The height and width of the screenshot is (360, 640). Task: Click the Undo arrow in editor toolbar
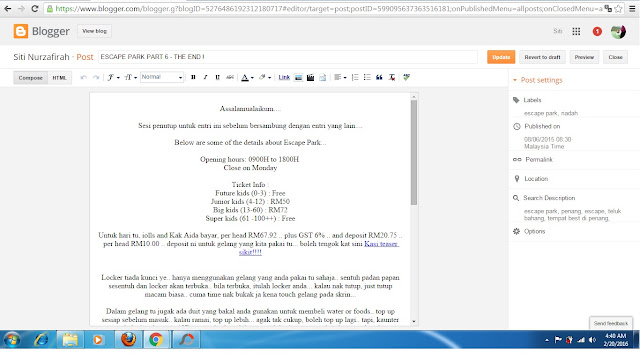point(84,78)
